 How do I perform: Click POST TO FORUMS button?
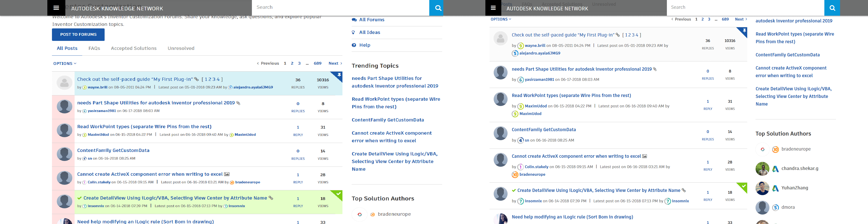[x=78, y=34]
